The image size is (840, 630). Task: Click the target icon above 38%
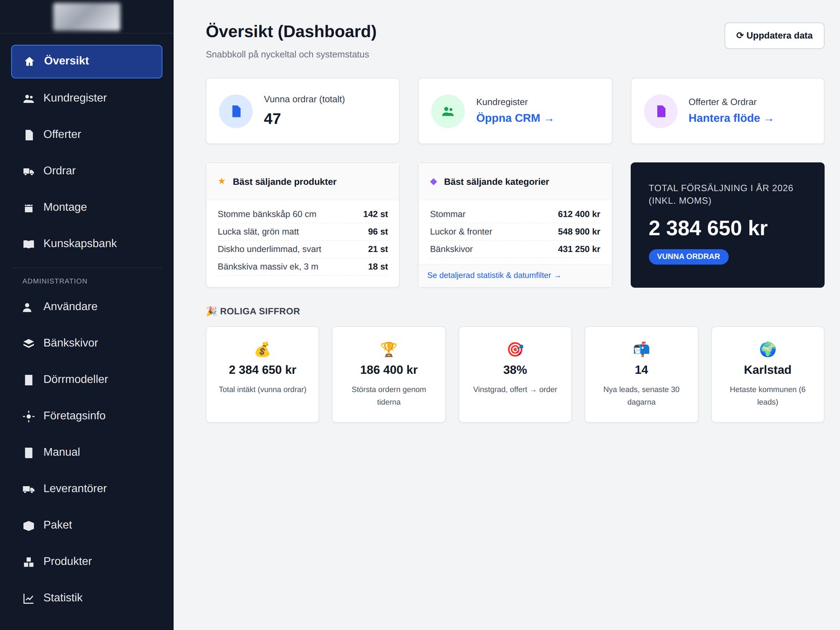pyautogui.click(x=515, y=350)
